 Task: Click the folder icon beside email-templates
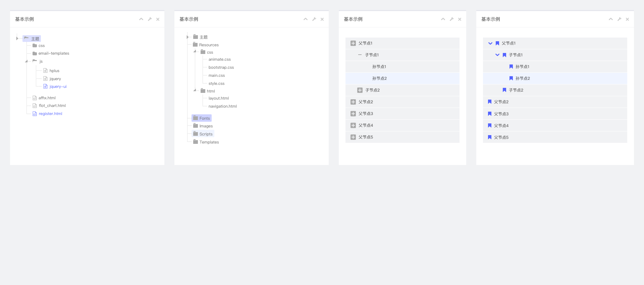[x=35, y=53]
